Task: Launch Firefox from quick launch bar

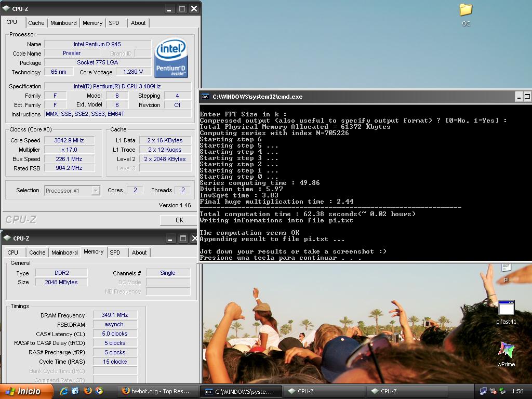Action: [87, 391]
